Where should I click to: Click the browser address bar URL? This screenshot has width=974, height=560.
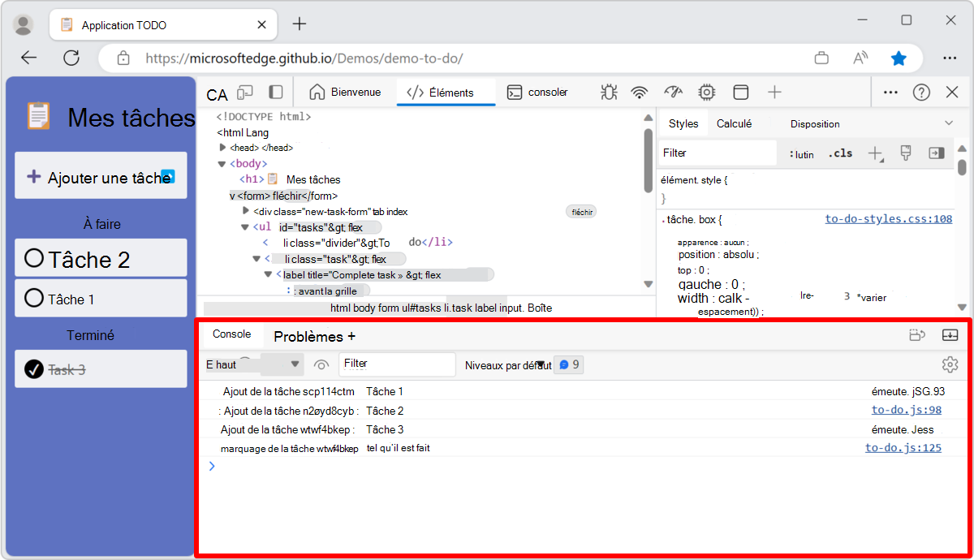(x=304, y=58)
